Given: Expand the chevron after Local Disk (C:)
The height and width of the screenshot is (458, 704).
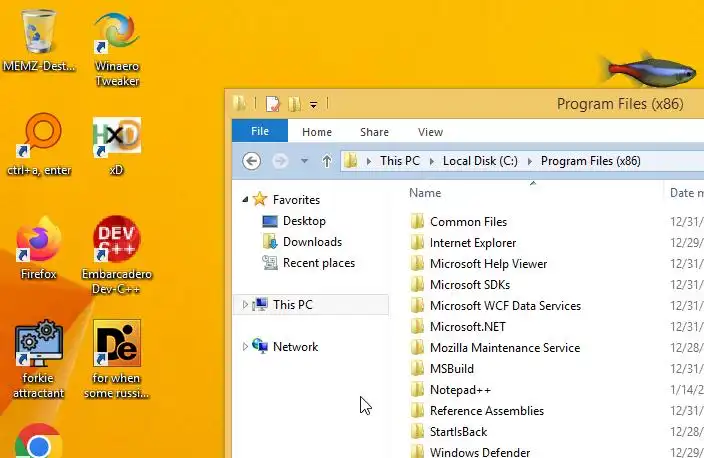Looking at the screenshot, I should [x=529, y=161].
